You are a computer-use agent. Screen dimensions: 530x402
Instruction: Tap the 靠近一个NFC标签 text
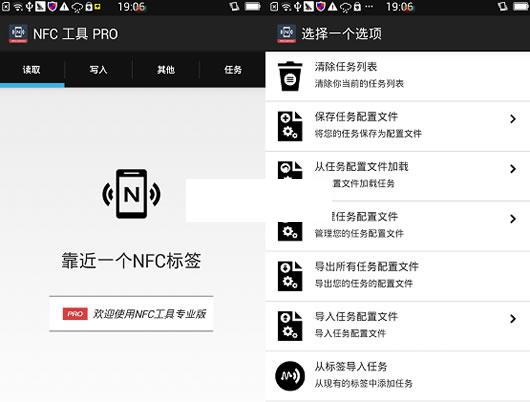tap(131, 261)
